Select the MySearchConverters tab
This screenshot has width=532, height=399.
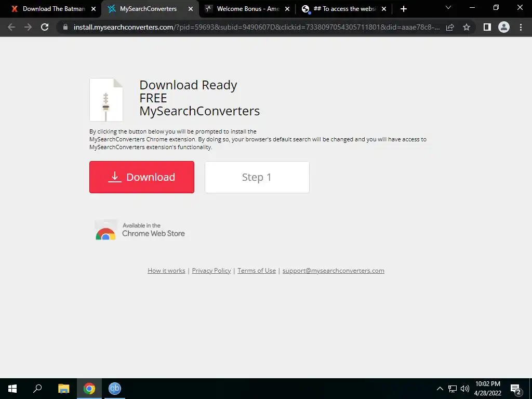tap(148, 9)
